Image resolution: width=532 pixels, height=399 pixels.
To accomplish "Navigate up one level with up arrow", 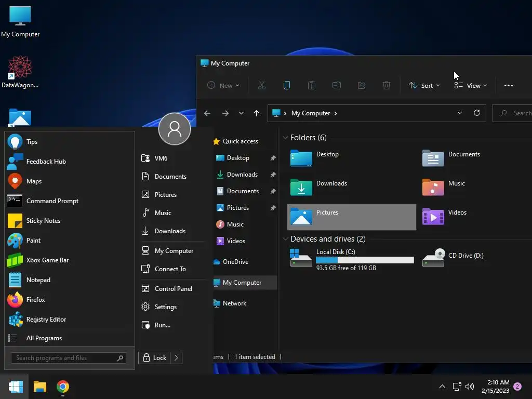I will [x=257, y=113].
